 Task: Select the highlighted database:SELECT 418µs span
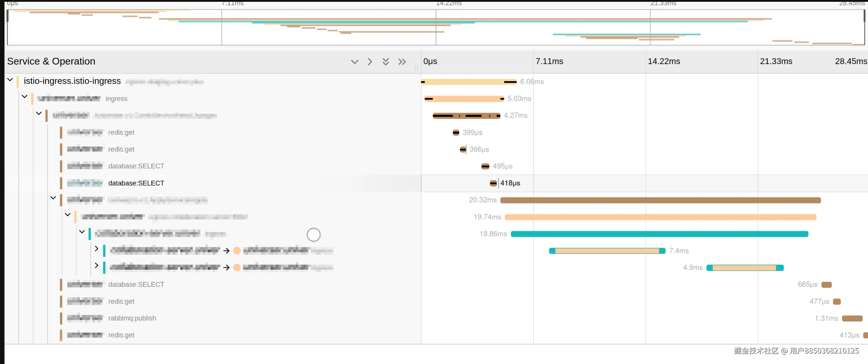point(136,183)
